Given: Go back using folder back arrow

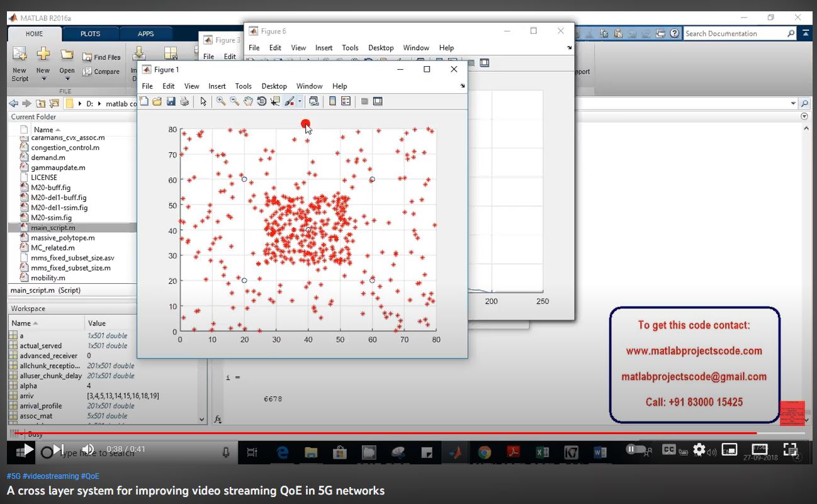Looking at the screenshot, I should point(14,103).
